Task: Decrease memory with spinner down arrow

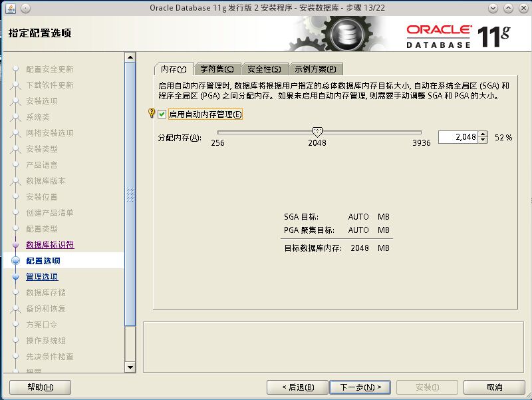Action: (483, 140)
